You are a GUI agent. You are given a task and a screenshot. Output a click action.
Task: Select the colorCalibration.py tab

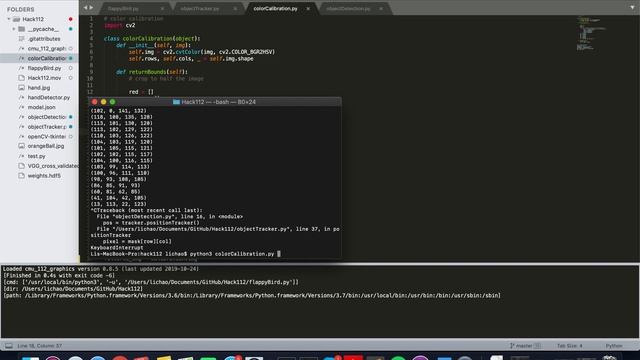(x=275, y=9)
